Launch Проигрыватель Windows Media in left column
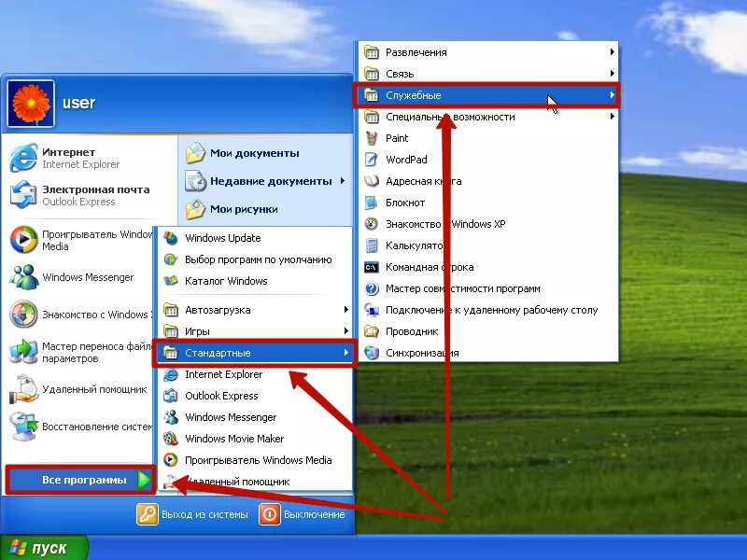Image resolution: width=747 pixels, height=560 pixels. tap(81, 240)
